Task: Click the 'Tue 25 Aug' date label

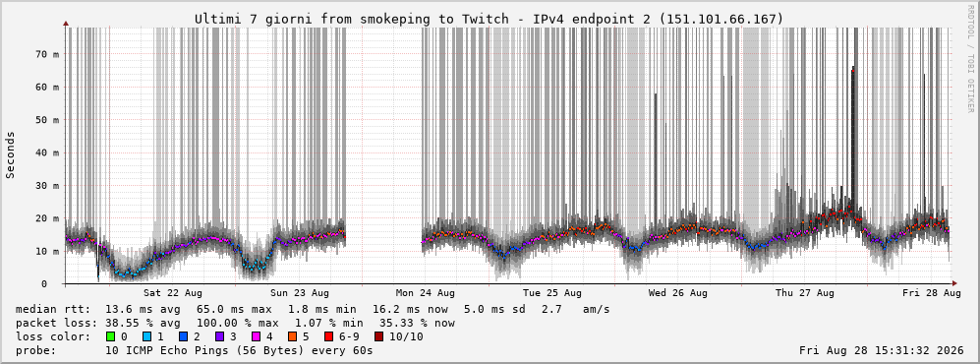Action: click(x=551, y=293)
